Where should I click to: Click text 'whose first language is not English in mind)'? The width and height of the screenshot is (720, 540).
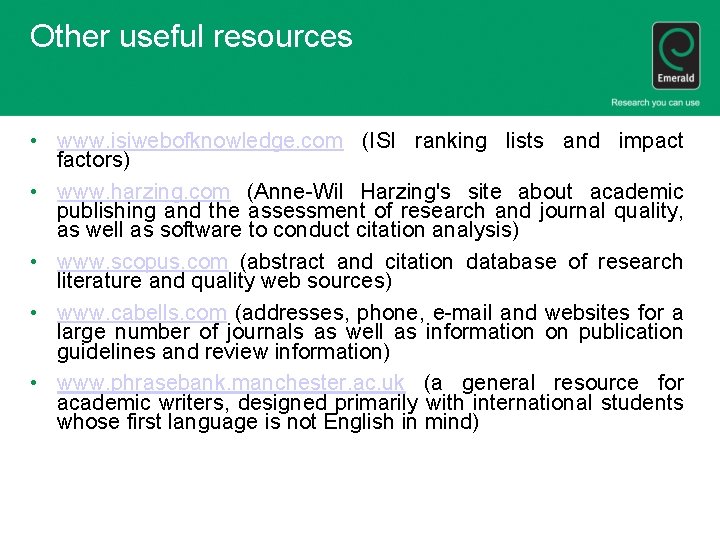pos(268,422)
